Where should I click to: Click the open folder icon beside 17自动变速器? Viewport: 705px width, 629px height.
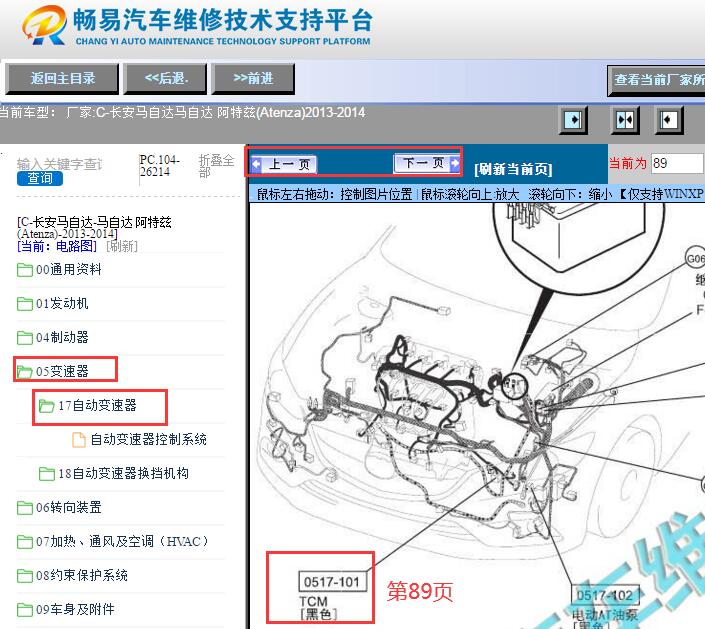(46, 406)
